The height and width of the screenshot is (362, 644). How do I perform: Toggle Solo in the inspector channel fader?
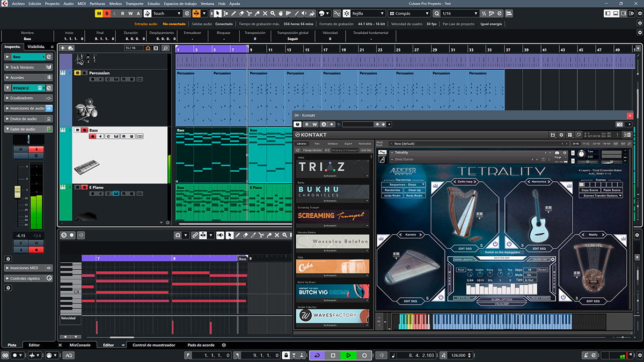[36, 149]
